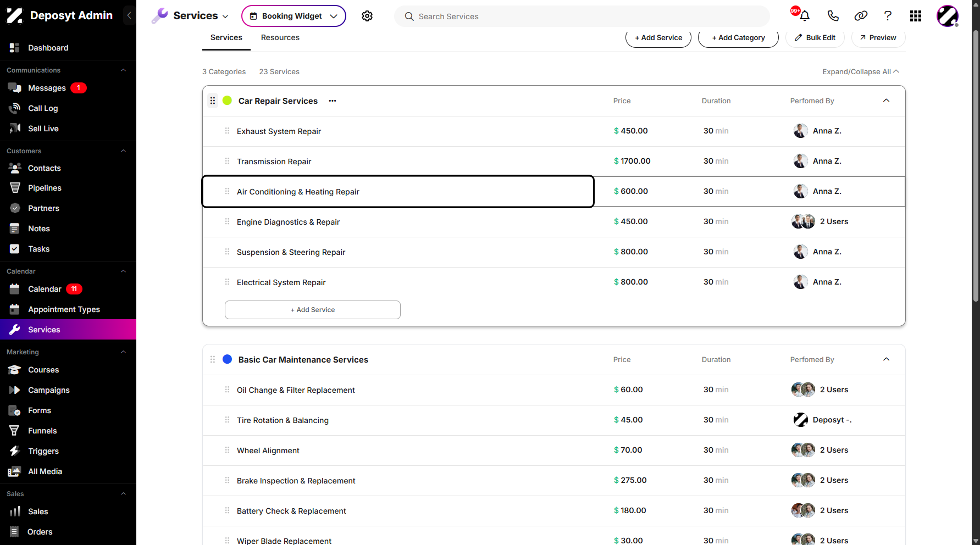The image size is (980, 545).
Task: Open the link chain icon in the header
Action: click(x=861, y=16)
